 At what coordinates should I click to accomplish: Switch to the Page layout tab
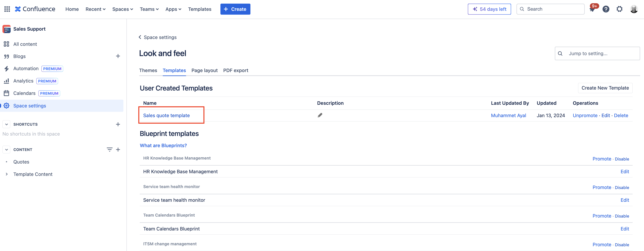pos(204,70)
